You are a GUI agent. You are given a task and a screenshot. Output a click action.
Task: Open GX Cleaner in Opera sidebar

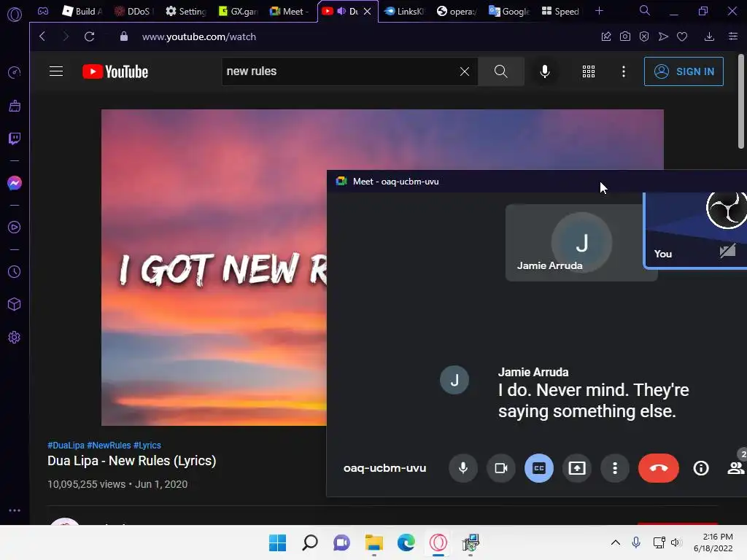[15, 106]
